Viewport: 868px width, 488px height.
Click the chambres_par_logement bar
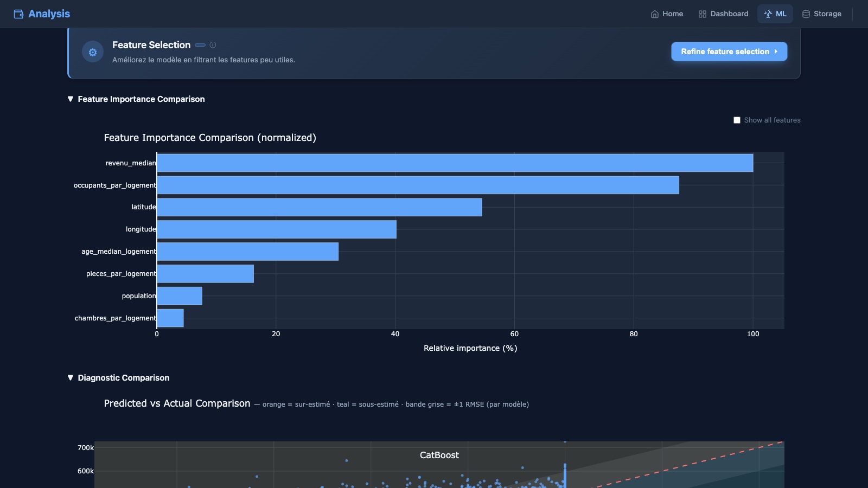(170, 318)
